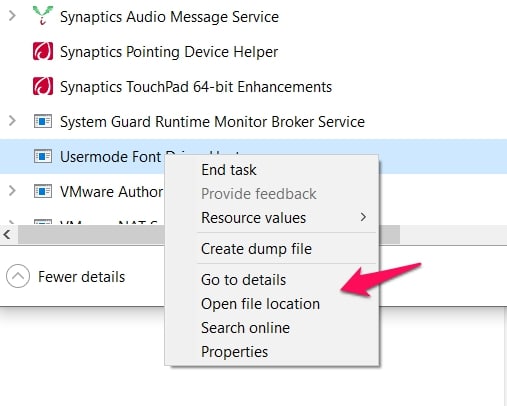Viewport: 507px width, 406px height.
Task: Open the Resource values submenu arrow
Action: pos(363,217)
